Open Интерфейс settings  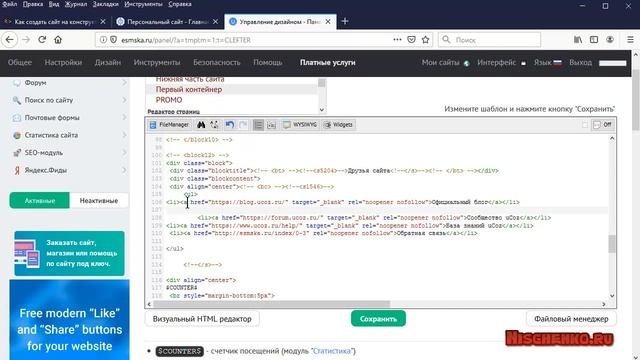click(501, 62)
